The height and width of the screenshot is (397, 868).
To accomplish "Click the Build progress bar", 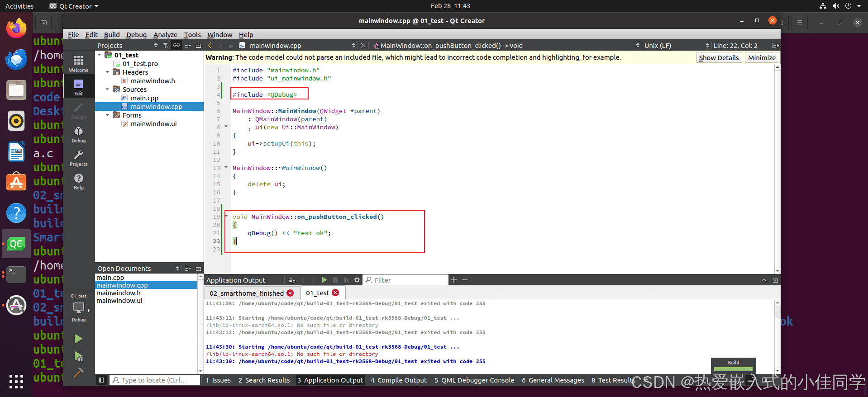I will tap(733, 369).
